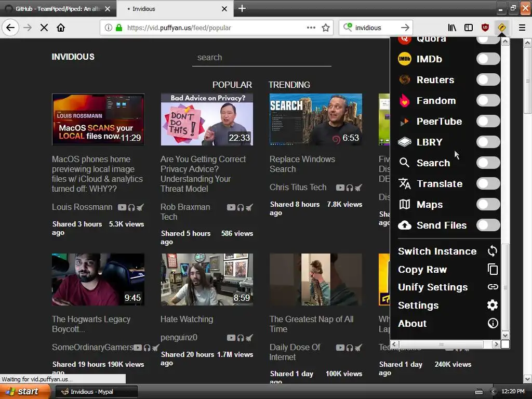Image resolution: width=532 pixels, height=399 pixels.
Task: Click the search bar go arrow
Action: [x=405, y=28]
